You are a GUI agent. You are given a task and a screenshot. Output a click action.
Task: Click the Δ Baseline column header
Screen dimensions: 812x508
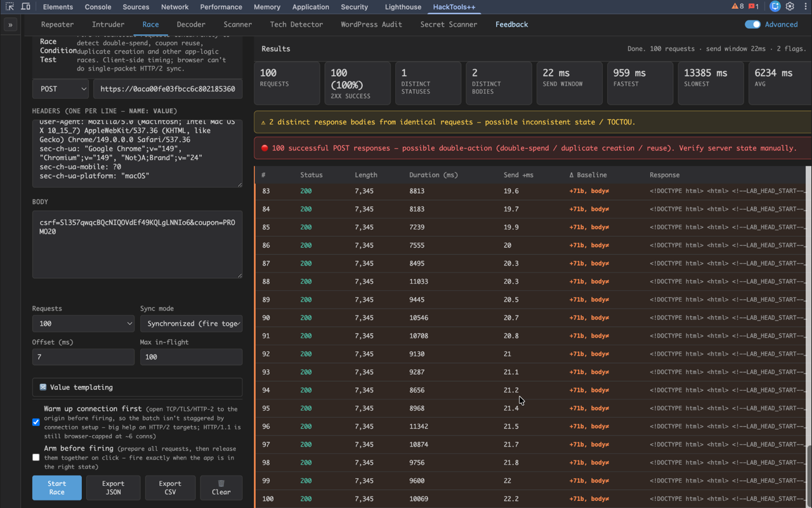588,175
